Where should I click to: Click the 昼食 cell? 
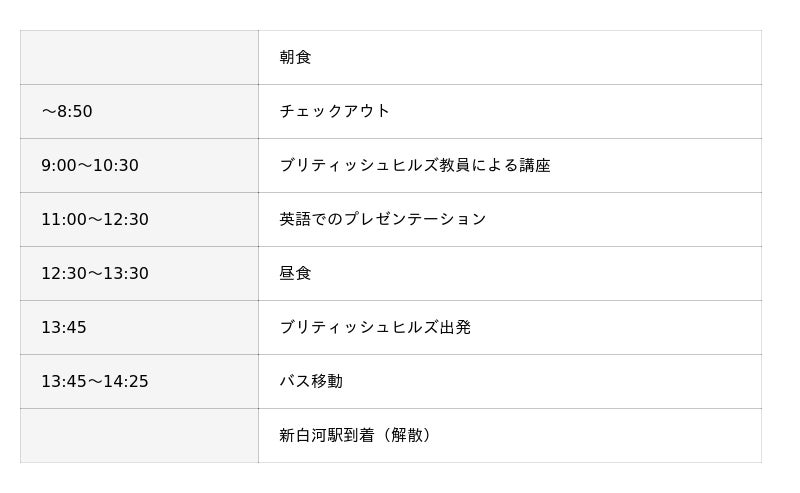pyautogui.click(x=296, y=274)
